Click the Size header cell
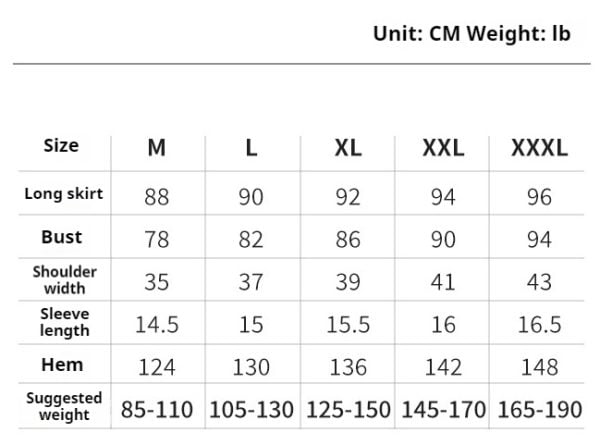600x445 pixels. point(61,145)
